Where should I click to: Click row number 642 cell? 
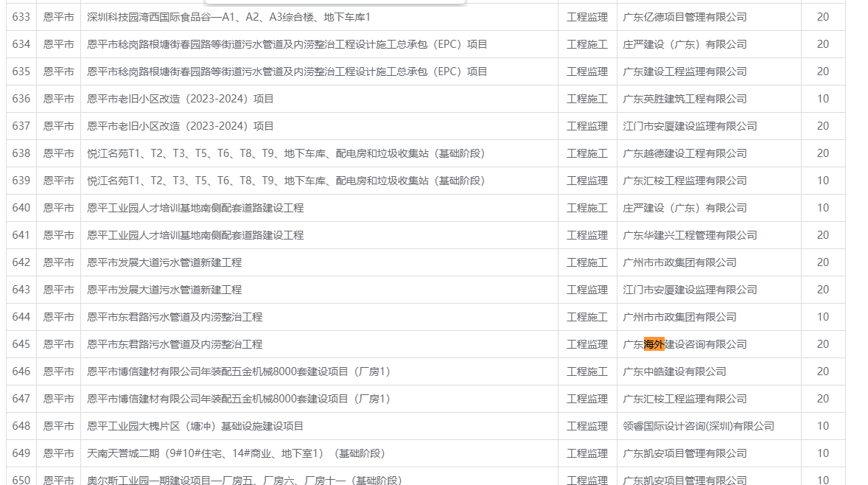tap(21, 262)
